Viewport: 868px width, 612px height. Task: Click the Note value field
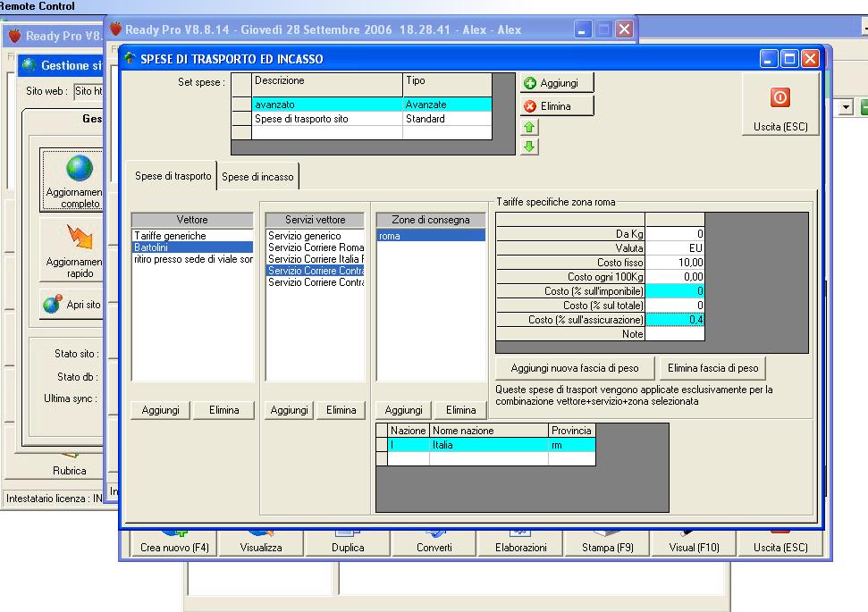click(675, 334)
